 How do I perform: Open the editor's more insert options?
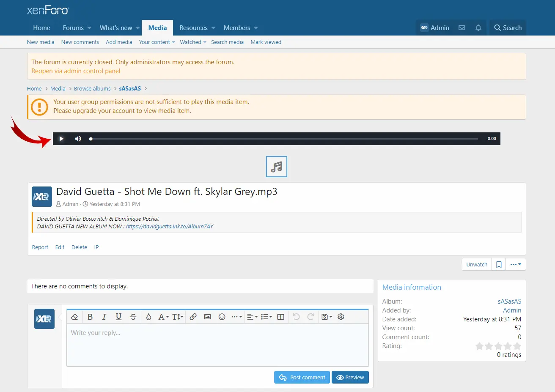pos(236,317)
